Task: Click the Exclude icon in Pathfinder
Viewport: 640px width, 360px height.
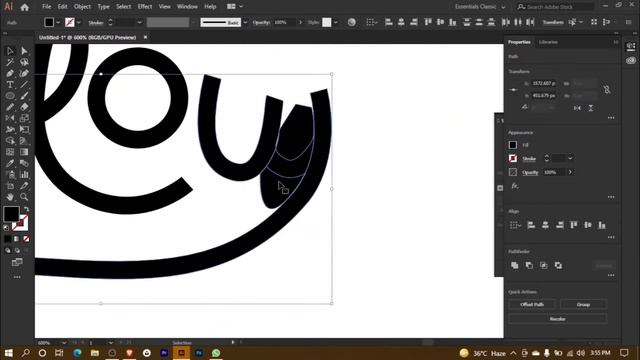Action: (x=558, y=265)
